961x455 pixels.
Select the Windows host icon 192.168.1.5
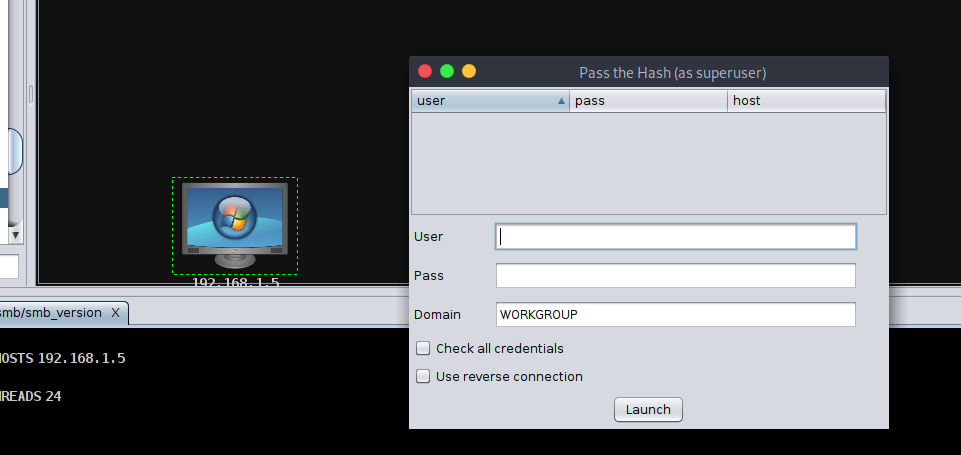[235, 226]
